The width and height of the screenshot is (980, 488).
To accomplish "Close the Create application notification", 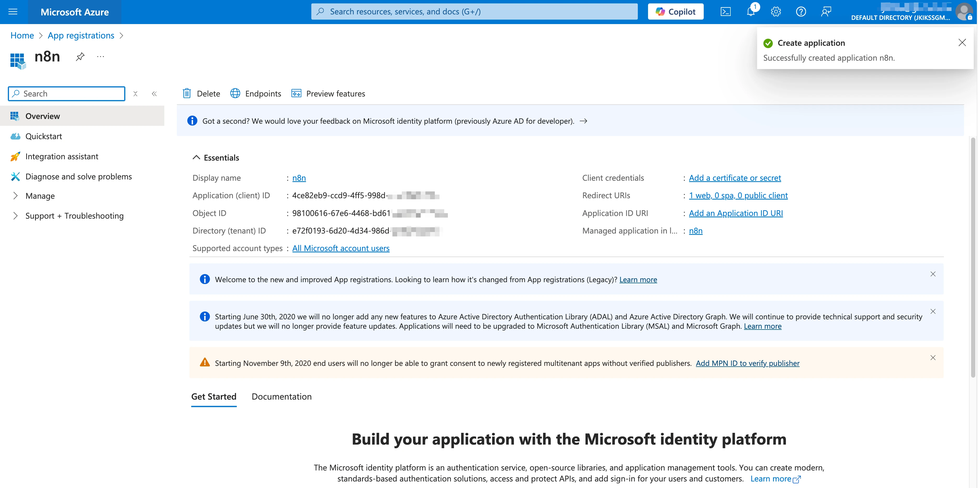I will pos(962,43).
